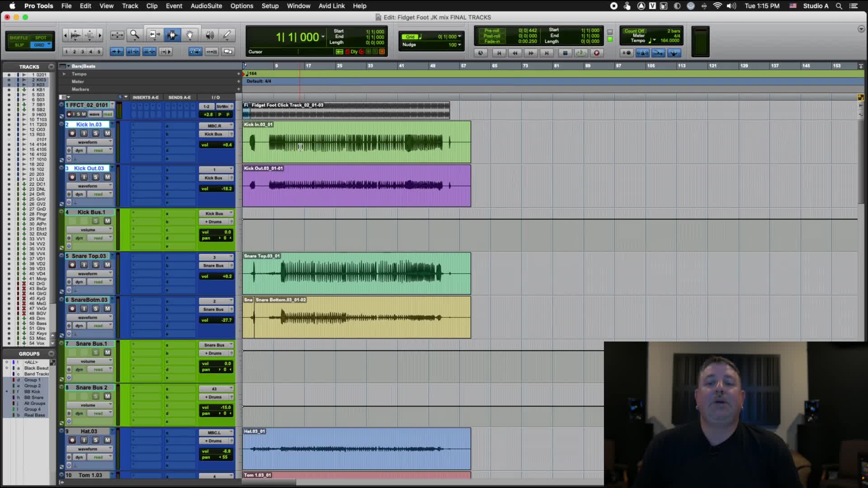Expand the Tempo ruler disclosure triangle
Screen dimensions: 868x488
[x=64, y=74]
